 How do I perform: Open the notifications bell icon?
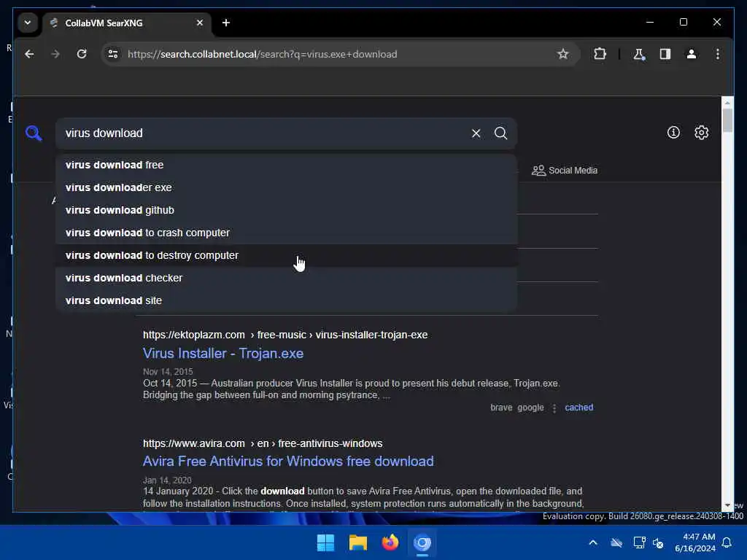click(x=727, y=542)
